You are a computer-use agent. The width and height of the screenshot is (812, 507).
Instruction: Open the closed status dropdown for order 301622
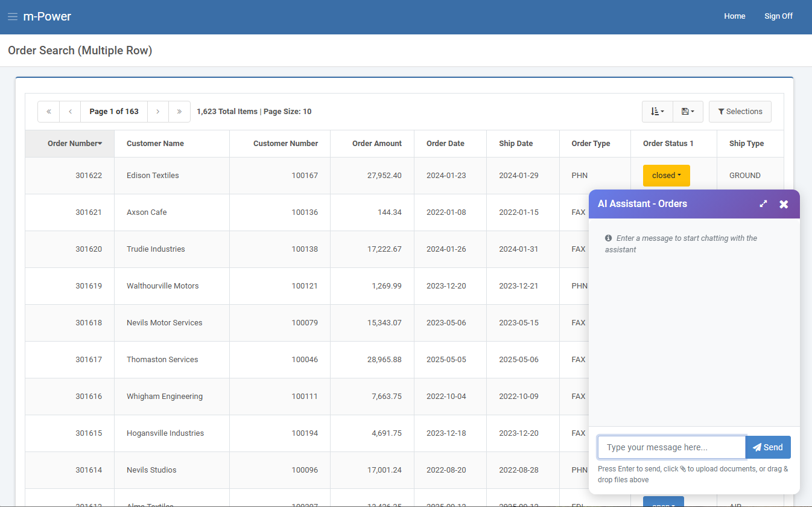point(666,176)
